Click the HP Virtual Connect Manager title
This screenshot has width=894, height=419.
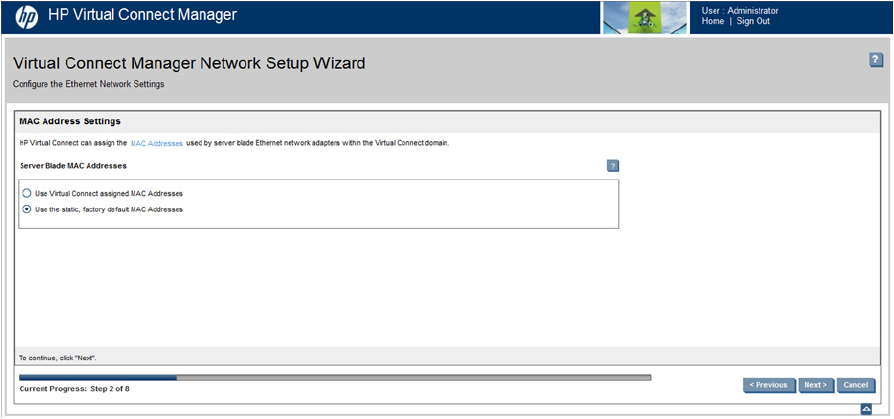pyautogui.click(x=142, y=15)
